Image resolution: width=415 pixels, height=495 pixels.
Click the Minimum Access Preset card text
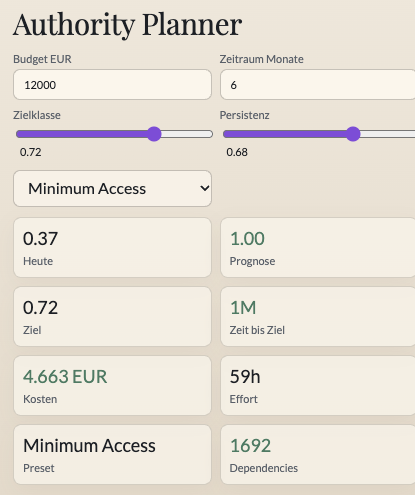click(x=89, y=446)
